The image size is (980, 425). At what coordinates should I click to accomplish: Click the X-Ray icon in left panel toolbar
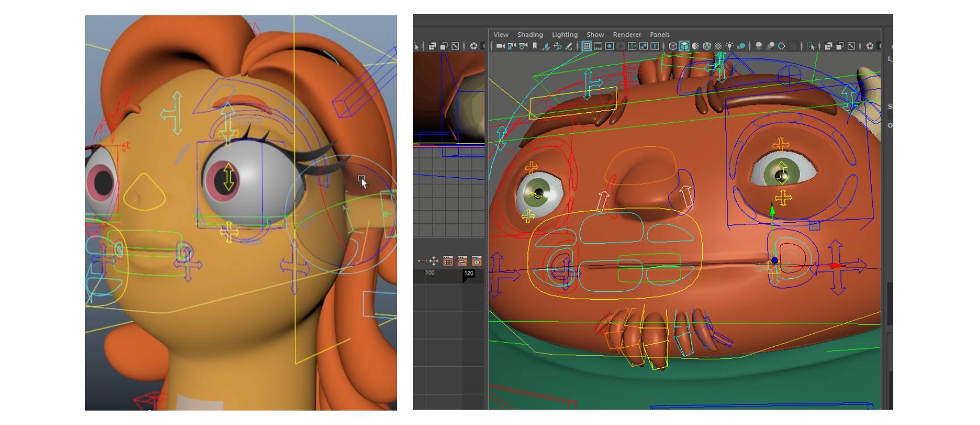point(433,46)
